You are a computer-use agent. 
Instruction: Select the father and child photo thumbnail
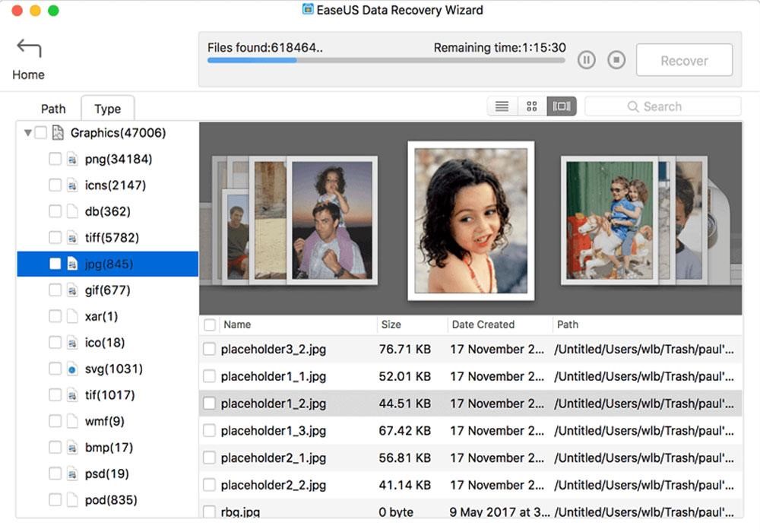[332, 220]
